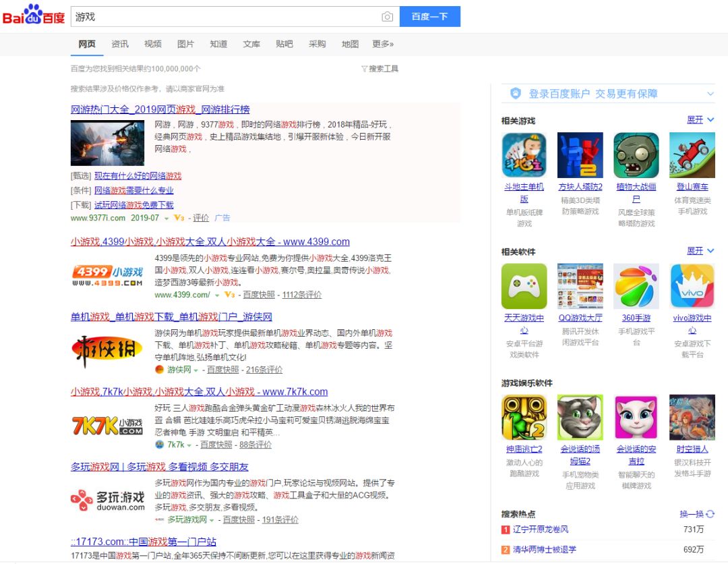Open the vivo游戏中心 icon
The image size is (728, 564).
click(x=692, y=286)
